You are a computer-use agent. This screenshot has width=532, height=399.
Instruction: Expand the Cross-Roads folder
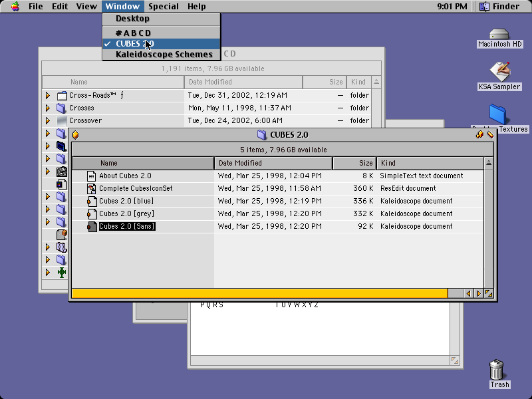point(48,95)
